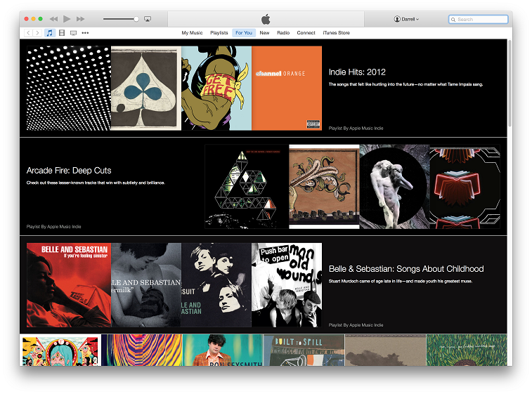The height and width of the screenshot is (394, 532).
Task: Select the spade and clover album cover
Action: click(146, 88)
